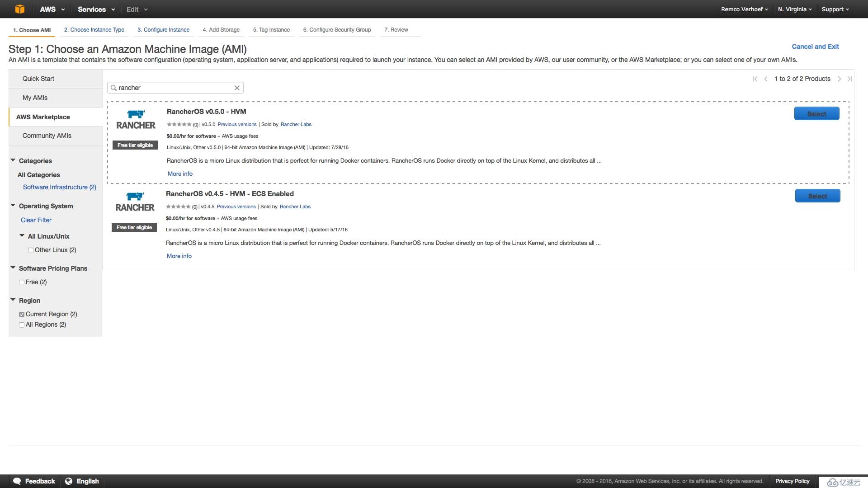Collapse the Software Pricing Plans section

pyautogui.click(x=13, y=268)
